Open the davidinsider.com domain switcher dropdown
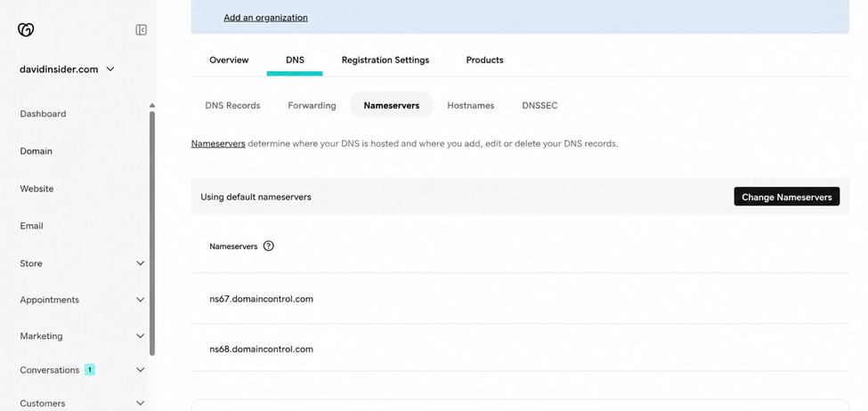The height and width of the screenshot is (411, 868). pos(67,69)
